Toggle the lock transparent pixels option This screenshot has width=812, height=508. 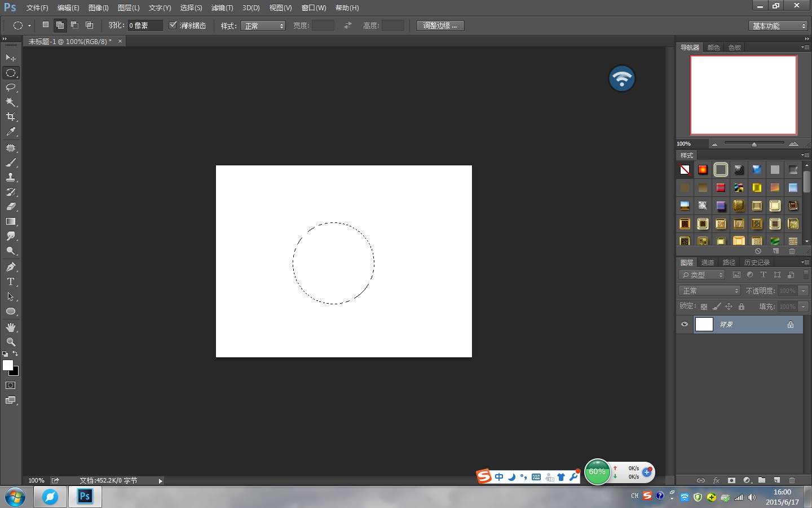(x=704, y=306)
